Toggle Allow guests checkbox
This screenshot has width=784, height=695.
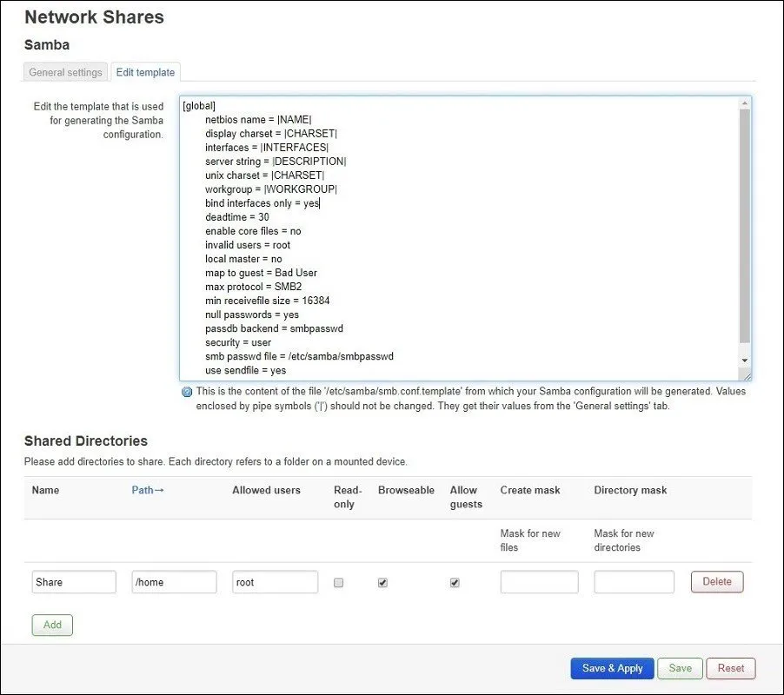[455, 583]
